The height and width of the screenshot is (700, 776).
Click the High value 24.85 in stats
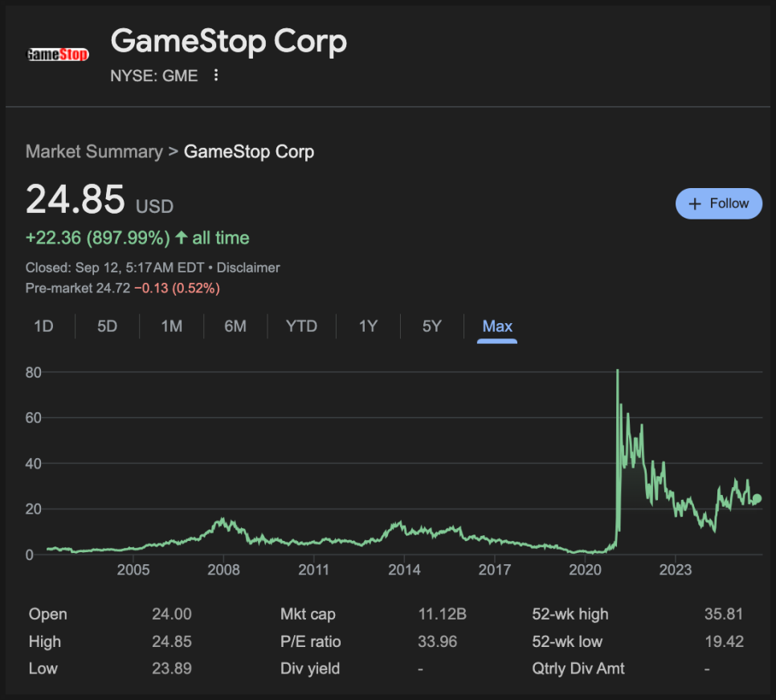171,641
